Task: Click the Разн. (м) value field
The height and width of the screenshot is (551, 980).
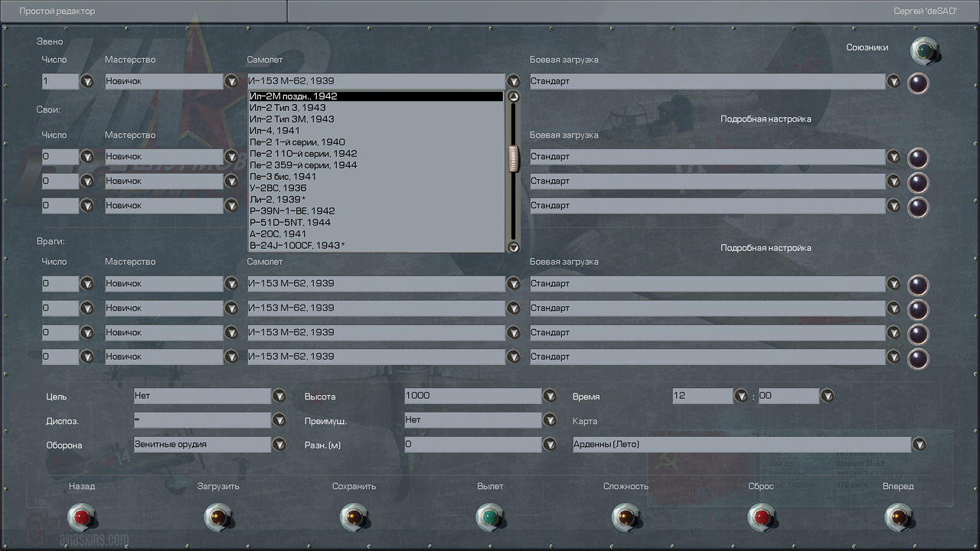Action: pos(473,445)
